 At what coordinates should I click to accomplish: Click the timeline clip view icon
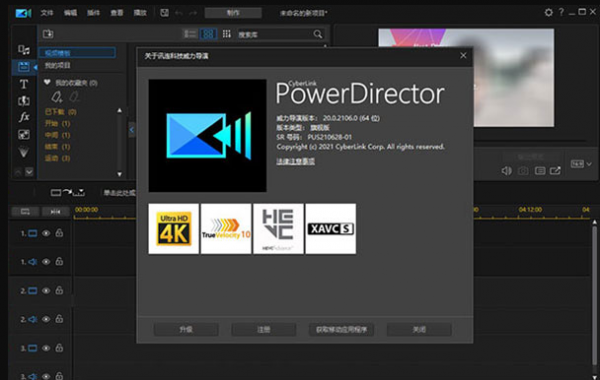click(x=25, y=212)
